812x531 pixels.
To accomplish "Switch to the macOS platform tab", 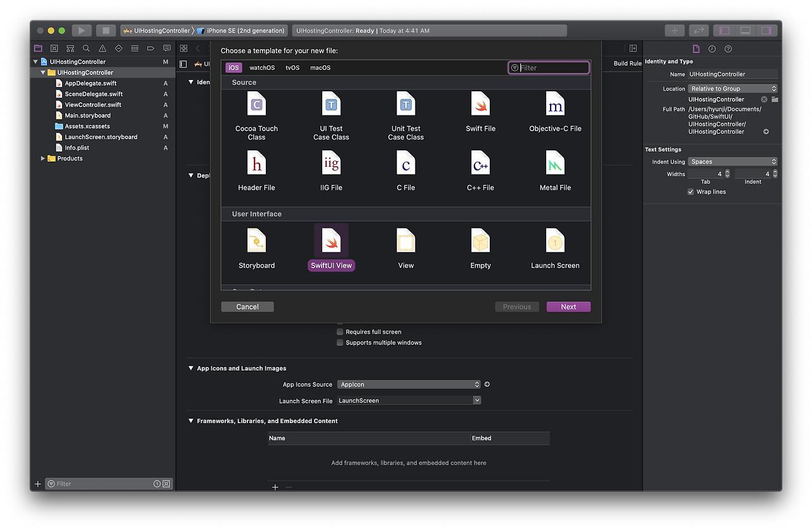I will 320,67.
